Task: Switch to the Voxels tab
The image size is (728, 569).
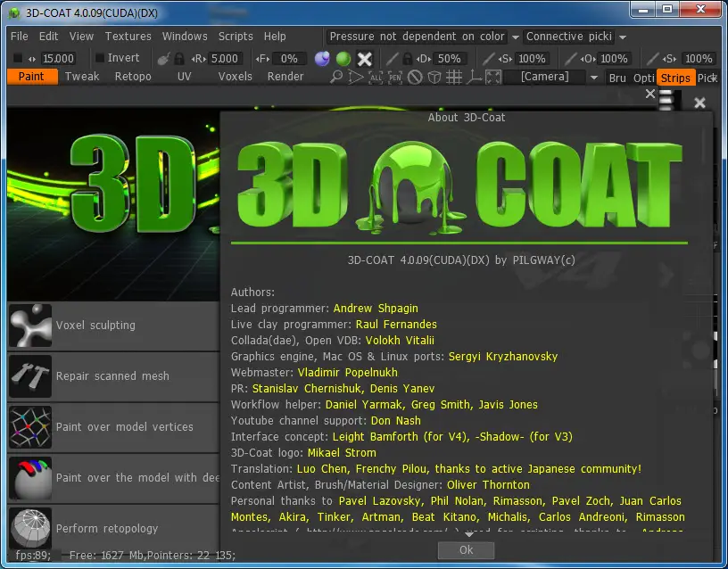Action: pos(236,77)
